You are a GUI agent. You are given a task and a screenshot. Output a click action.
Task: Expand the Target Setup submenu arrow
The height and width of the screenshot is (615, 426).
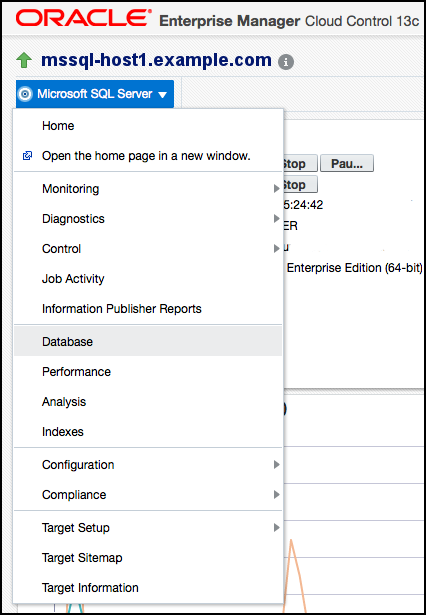click(277, 528)
